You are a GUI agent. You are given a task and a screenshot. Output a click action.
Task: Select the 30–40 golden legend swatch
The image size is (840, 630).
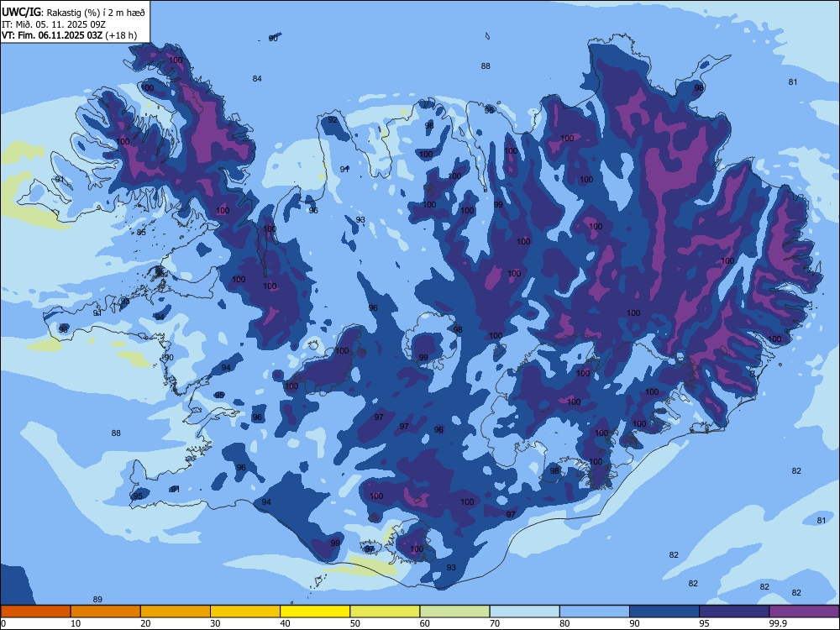tap(245, 612)
